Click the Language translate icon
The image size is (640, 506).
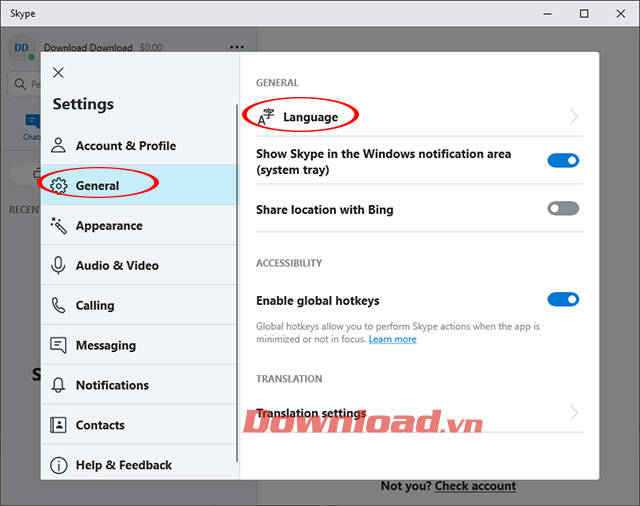266,117
